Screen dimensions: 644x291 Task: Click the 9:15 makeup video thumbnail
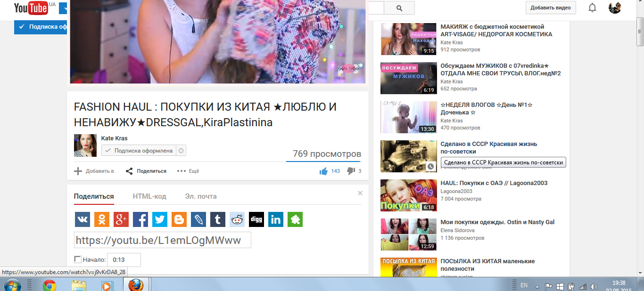[x=409, y=39]
